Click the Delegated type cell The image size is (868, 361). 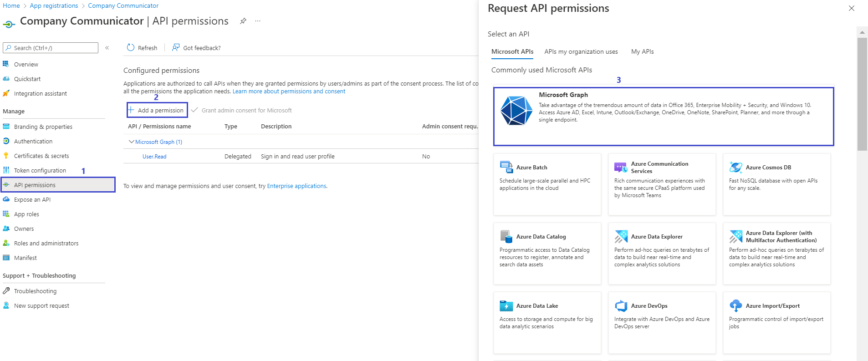pos(238,156)
